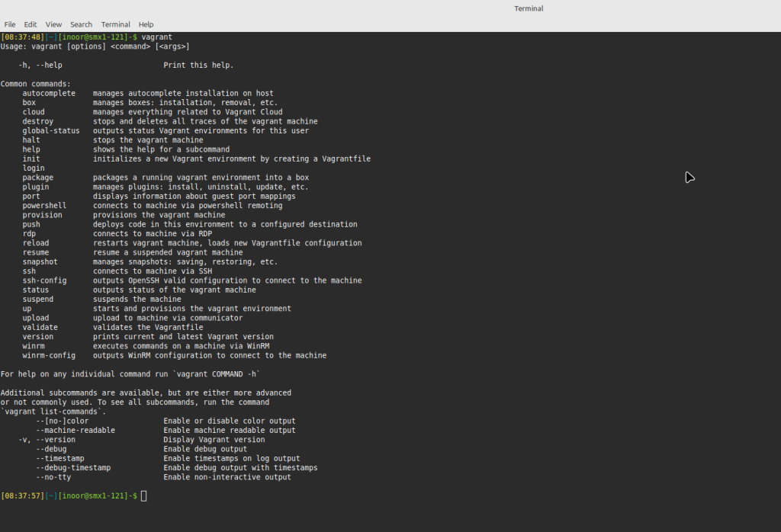This screenshot has width=781, height=532.
Task: Click the 'snapshot' command name
Action: tap(40, 261)
